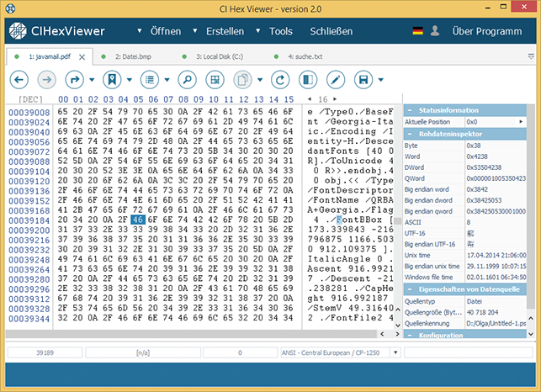The image size is (541, 392).
Task: Click the copy toolbar icon
Action: point(243,80)
